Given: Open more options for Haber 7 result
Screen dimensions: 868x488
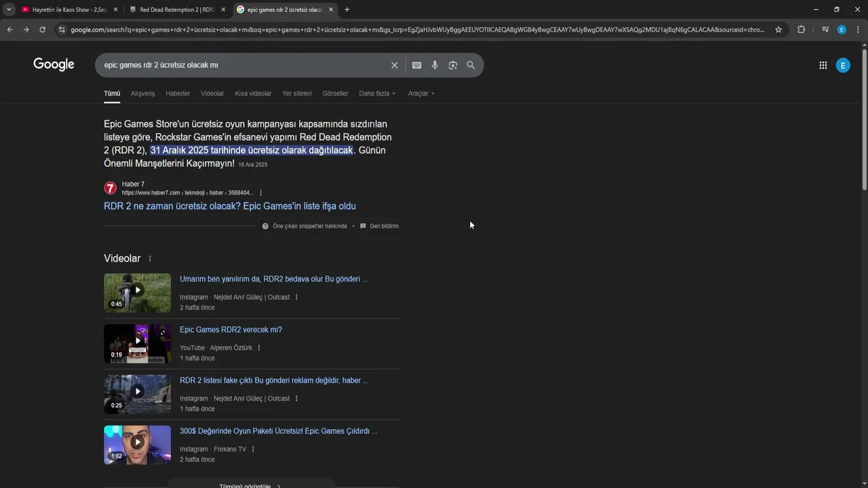Looking at the screenshot, I should pyautogui.click(x=260, y=193).
